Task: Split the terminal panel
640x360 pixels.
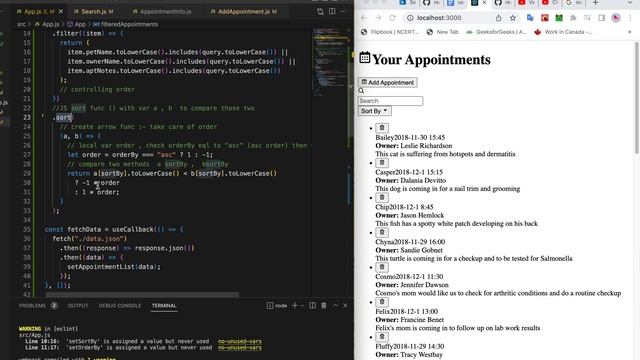Action: [312, 305]
